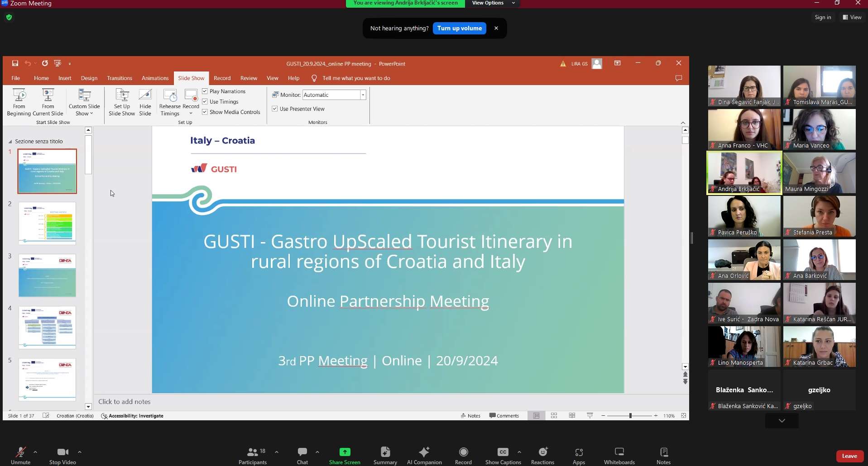Expand Chat options arrow

click(317, 452)
